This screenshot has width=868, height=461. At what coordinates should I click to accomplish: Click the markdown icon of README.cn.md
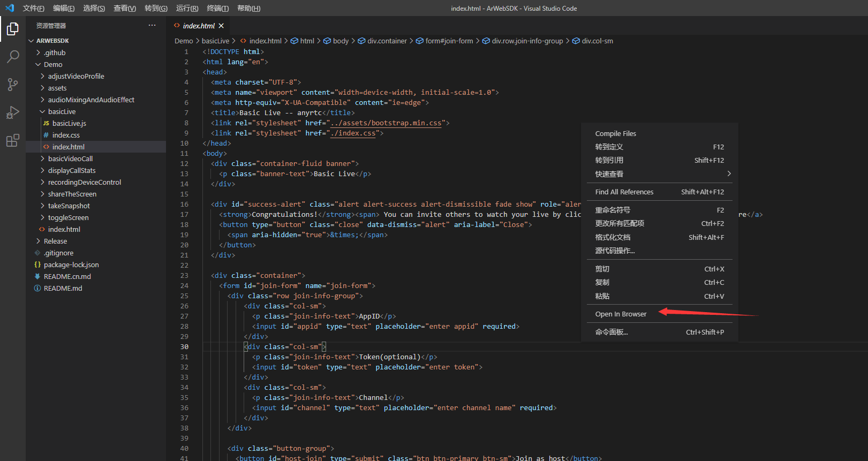tap(37, 276)
